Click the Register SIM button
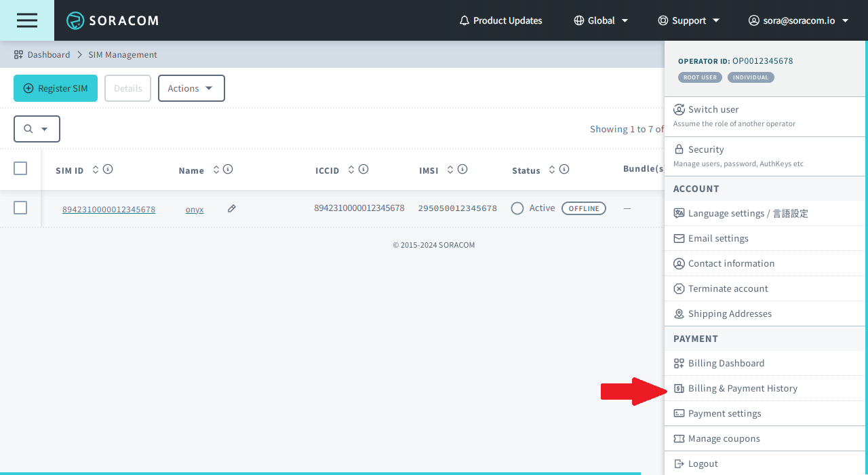This screenshot has height=475, width=868. pyautogui.click(x=56, y=88)
